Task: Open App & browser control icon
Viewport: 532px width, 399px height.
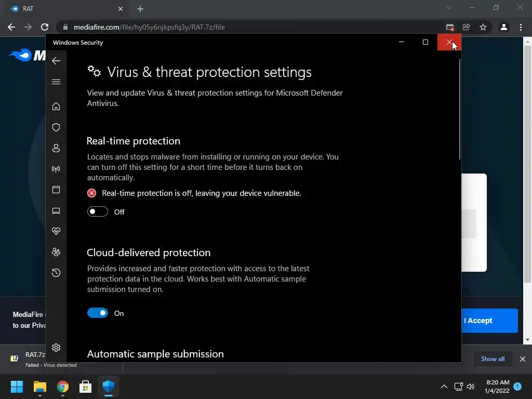Action: click(x=56, y=189)
